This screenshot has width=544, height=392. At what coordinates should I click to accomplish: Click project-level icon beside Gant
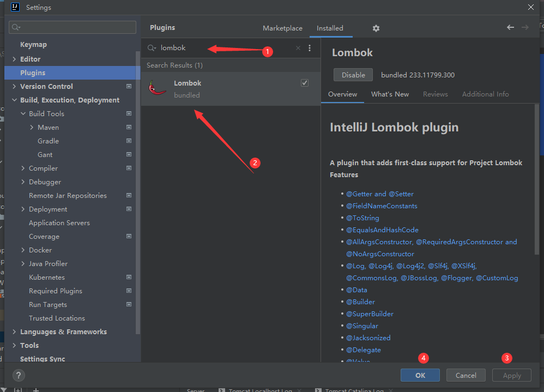coord(129,154)
